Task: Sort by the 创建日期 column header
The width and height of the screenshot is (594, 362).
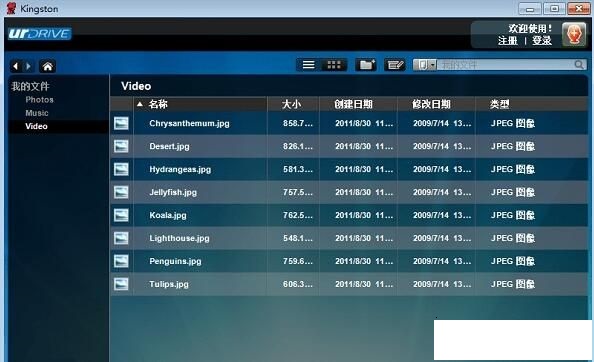Action: point(353,104)
